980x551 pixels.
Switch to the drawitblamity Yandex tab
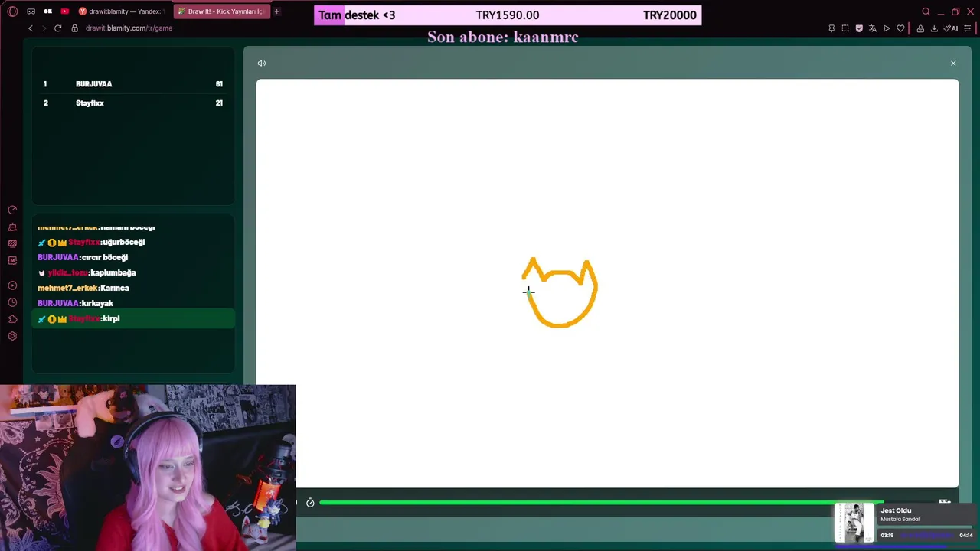[x=122, y=11]
